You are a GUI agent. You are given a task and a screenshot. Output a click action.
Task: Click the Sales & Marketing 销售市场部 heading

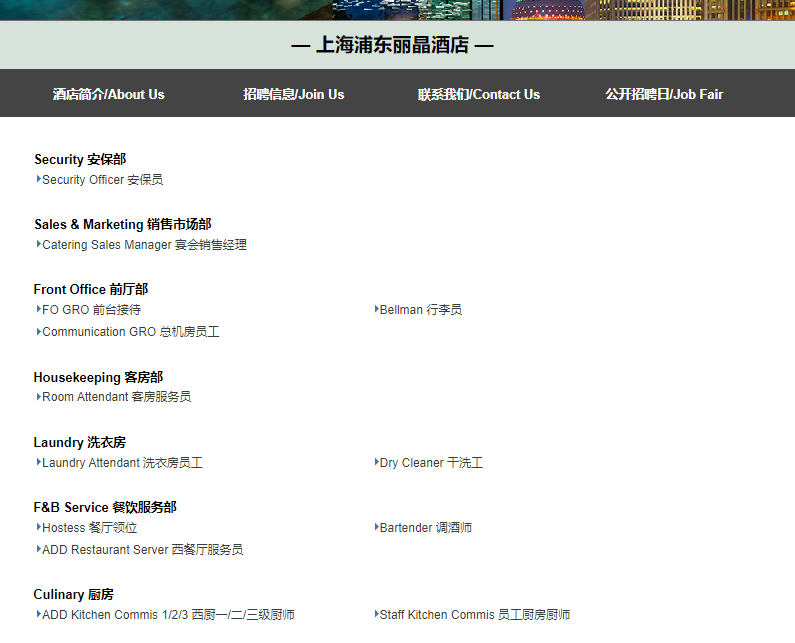(123, 224)
